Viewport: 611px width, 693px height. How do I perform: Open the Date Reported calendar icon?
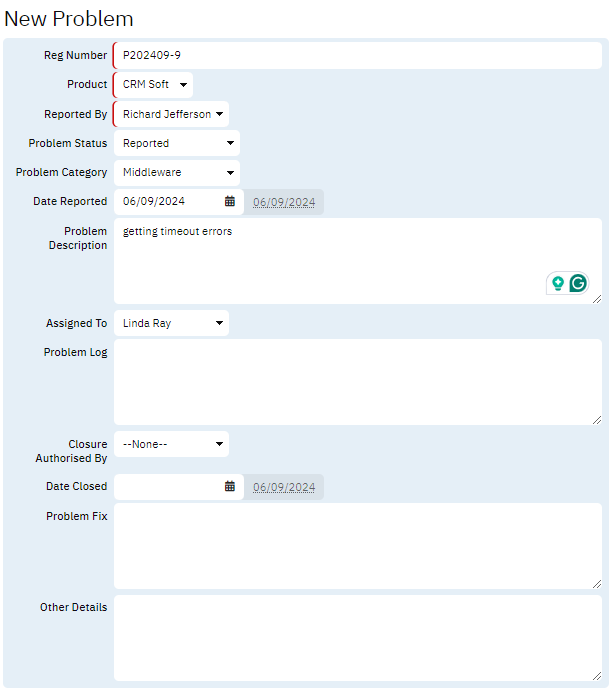[229, 202]
